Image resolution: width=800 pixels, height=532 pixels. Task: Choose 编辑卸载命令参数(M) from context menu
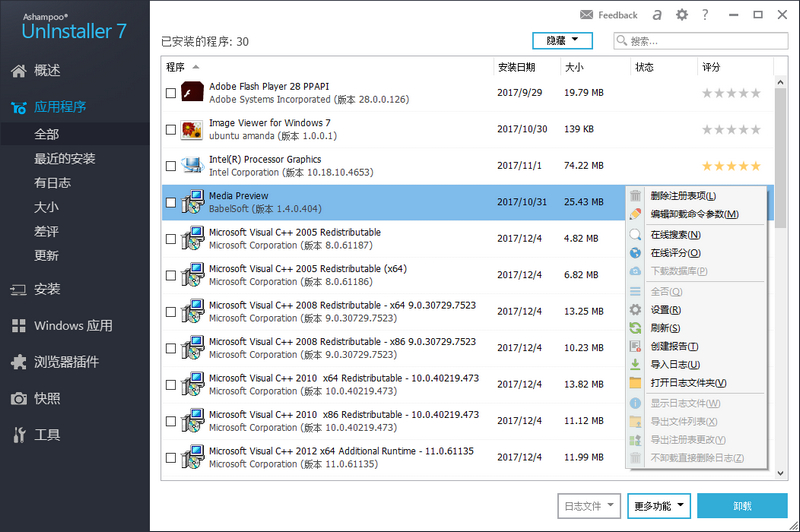694,214
